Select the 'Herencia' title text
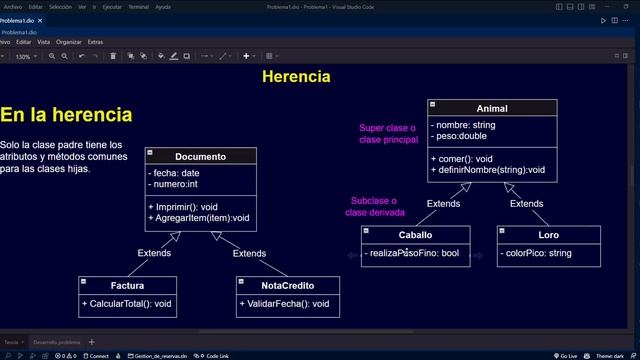640x360 pixels. point(296,77)
